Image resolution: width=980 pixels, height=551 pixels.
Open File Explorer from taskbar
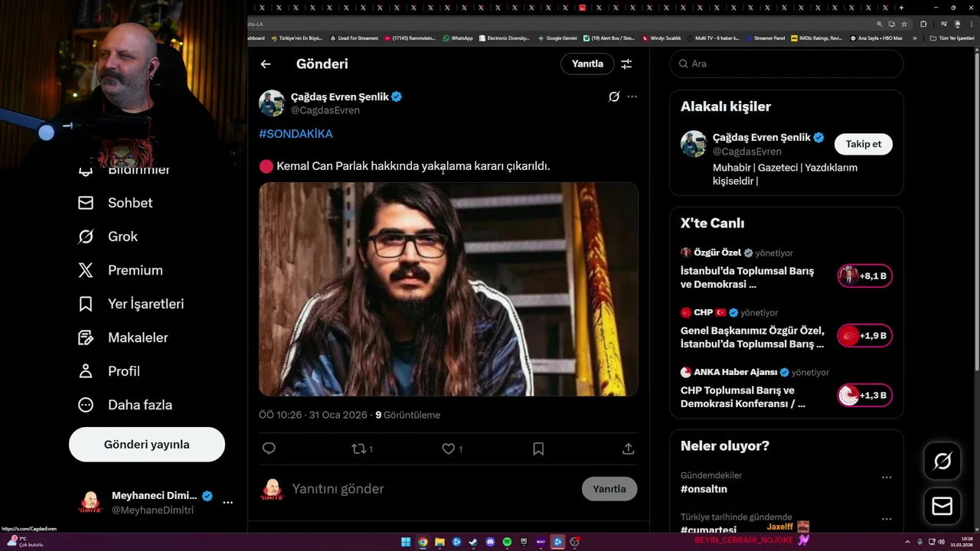tap(439, 542)
